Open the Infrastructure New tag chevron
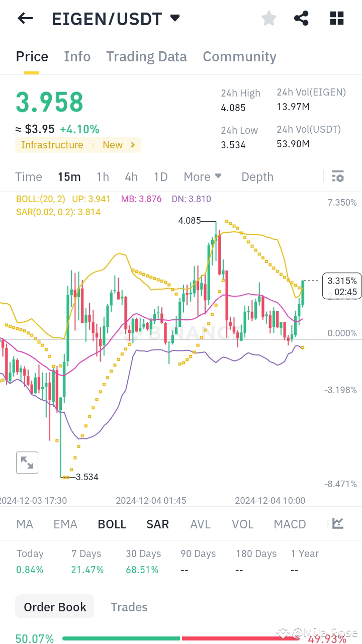The height and width of the screenshot is (644, 362). (x=132, y=145)
